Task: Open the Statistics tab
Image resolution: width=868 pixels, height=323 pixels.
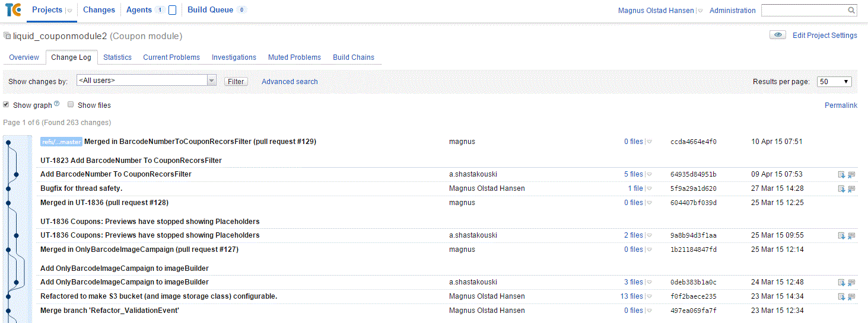Action: click(117, 57)
